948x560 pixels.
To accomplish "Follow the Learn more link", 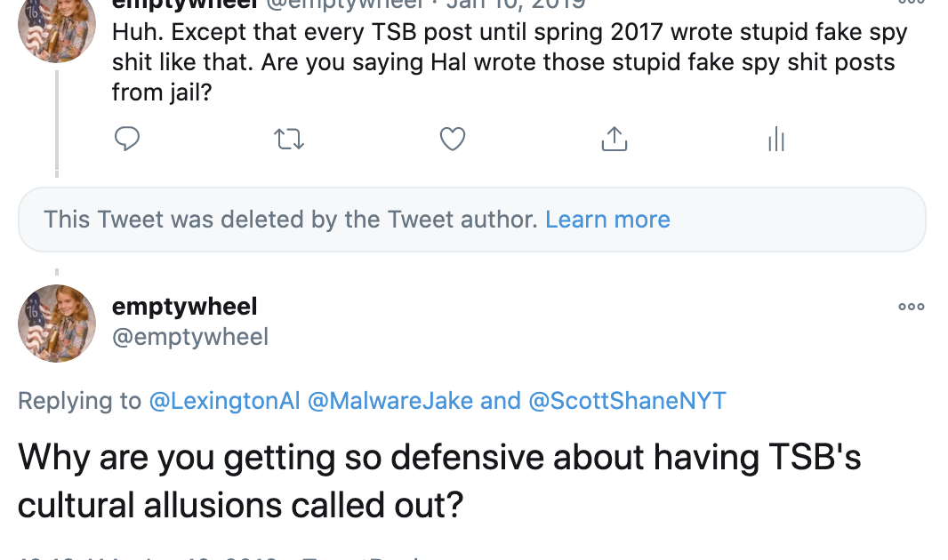I will [x=607, y=220].
